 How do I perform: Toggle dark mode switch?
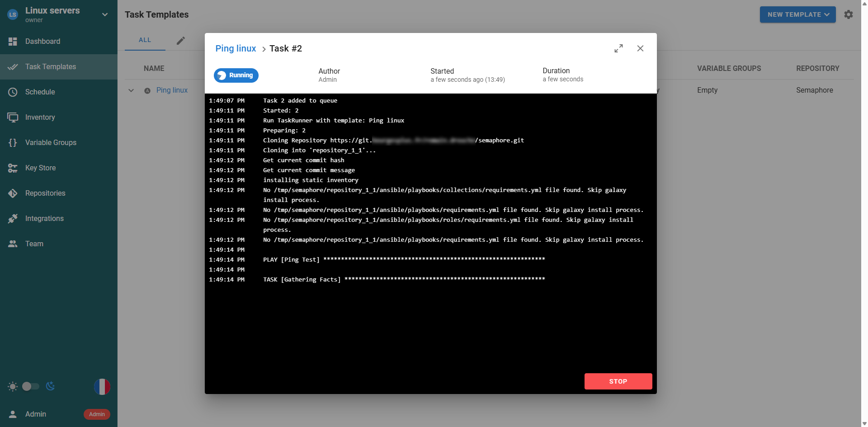tap(31, 386)
